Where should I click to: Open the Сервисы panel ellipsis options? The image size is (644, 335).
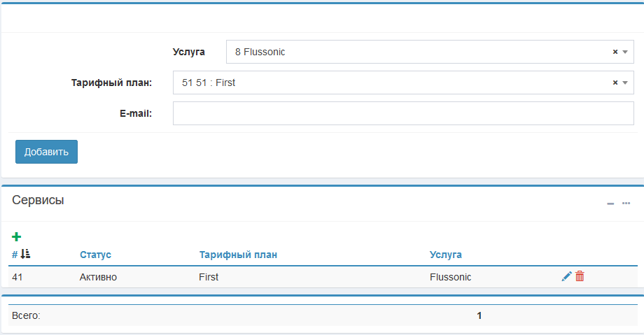click(x=626, y=204)
